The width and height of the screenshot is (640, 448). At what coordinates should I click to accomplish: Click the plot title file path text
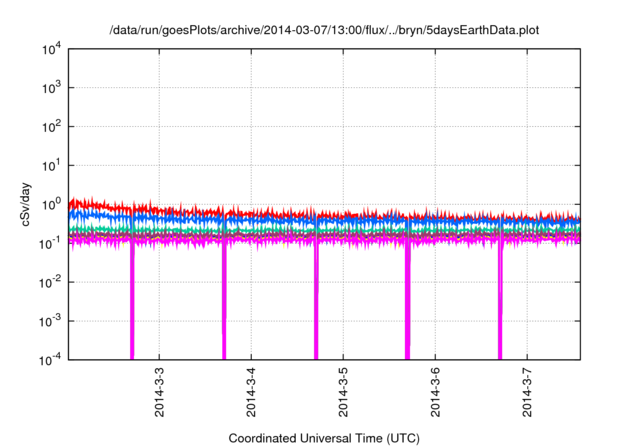tap(324, 30)
